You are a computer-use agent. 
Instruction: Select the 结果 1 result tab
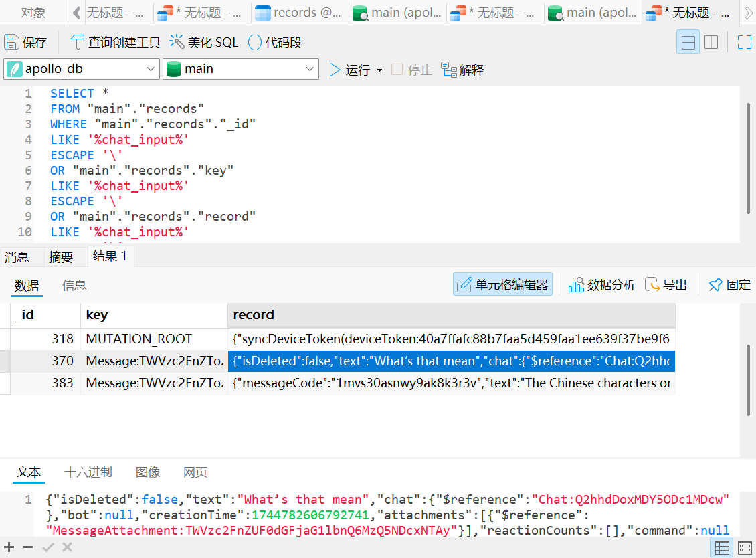tap(110, 256)
